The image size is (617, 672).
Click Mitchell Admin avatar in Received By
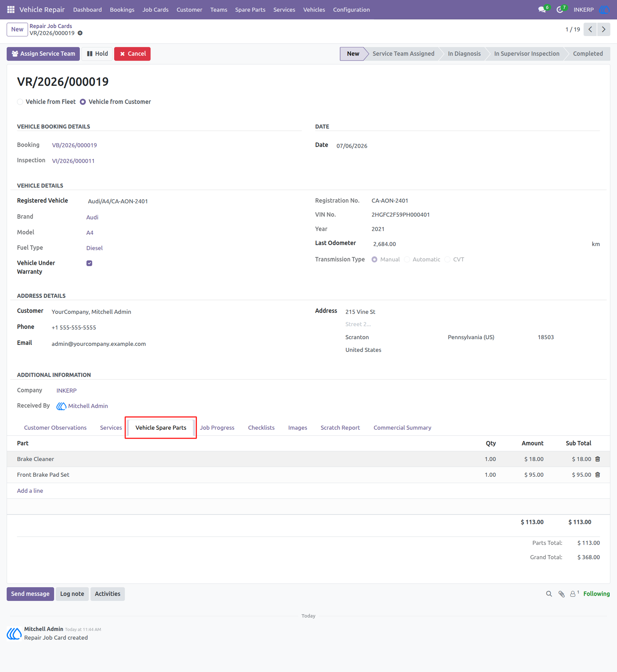click(x=61, y=406)
